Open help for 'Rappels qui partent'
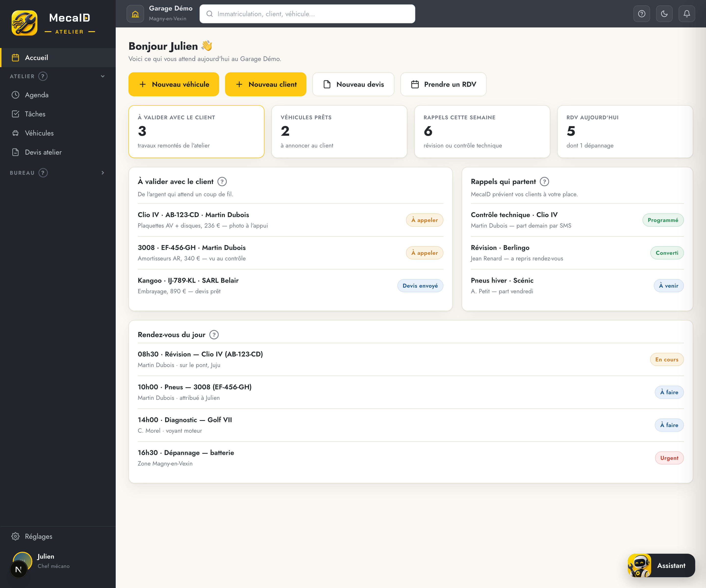Viewport: 706px width, 588px height. [544, 182]
